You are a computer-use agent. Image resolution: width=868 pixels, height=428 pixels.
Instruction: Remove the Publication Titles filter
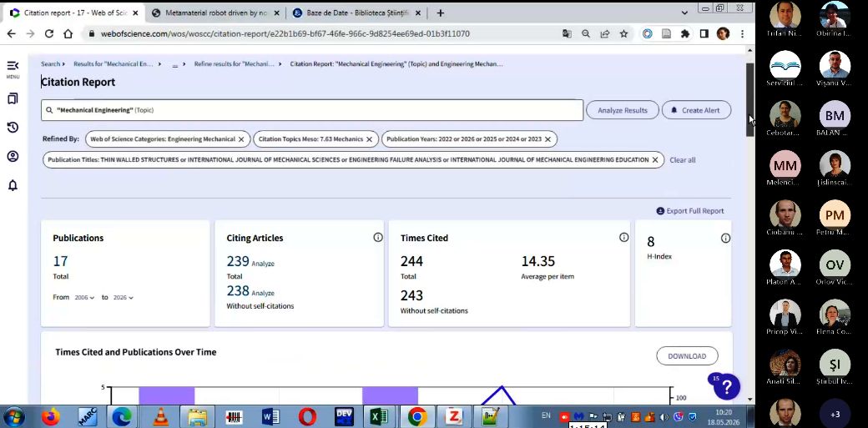(655, 160)
